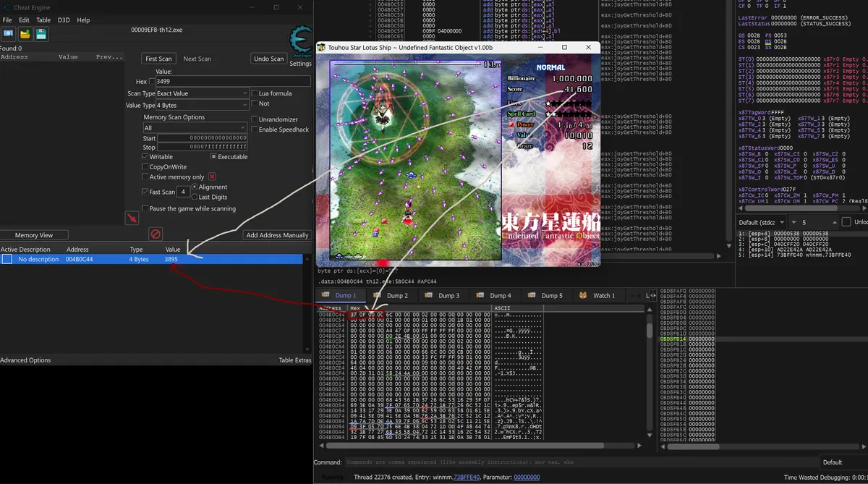
Task: Open the D3D menu
Action: tap(64, 20)
